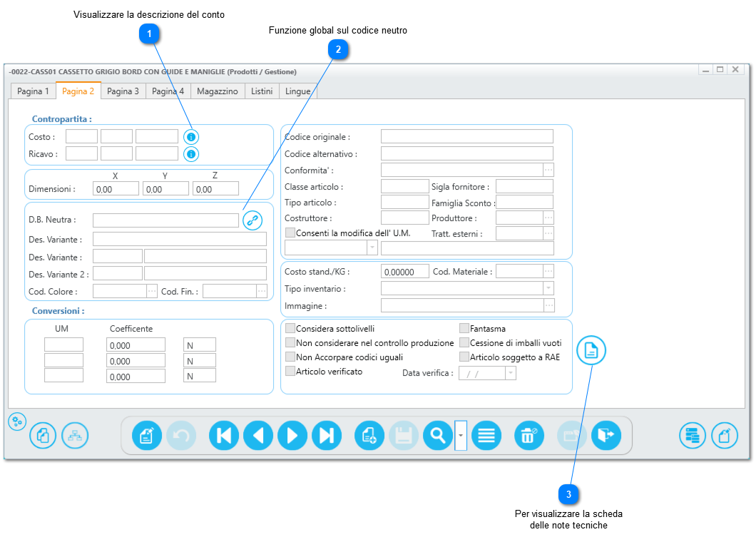Show account description for Ricavo

[191, 154]
